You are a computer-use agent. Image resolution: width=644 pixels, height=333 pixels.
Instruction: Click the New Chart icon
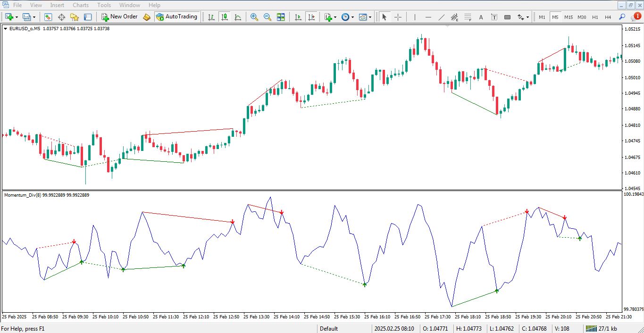9,17
